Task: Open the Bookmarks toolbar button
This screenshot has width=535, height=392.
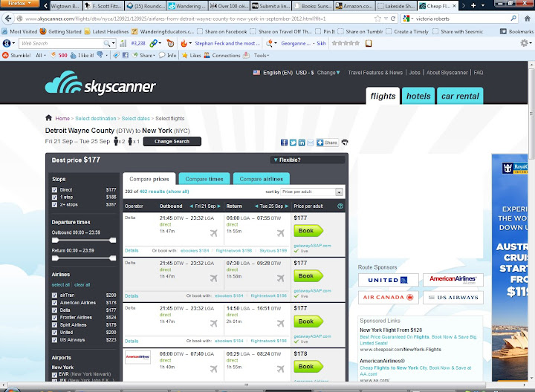Action: [x=516, y=31]
